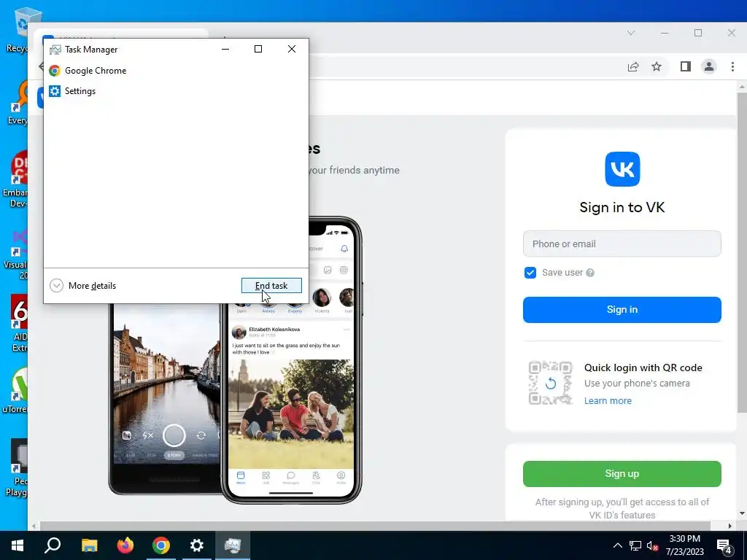Expand More details in Task Manager
Viewport: 747px width, 560px height.
83,286
